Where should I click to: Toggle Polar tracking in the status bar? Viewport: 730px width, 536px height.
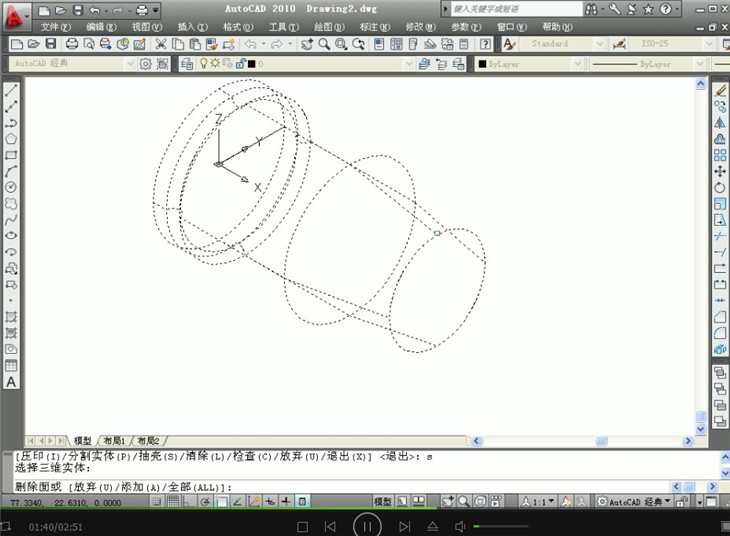click(x=205, y=502)
